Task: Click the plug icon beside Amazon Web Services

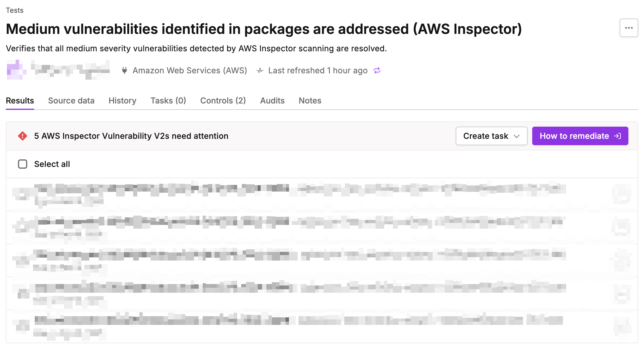Action: pos(125,70)
